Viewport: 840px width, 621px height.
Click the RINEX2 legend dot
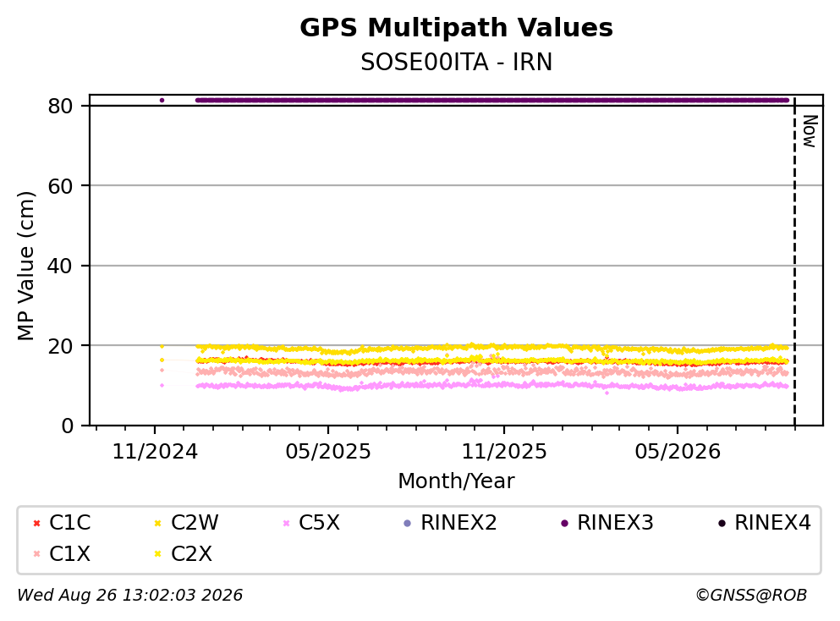click(x=407, y=523)
